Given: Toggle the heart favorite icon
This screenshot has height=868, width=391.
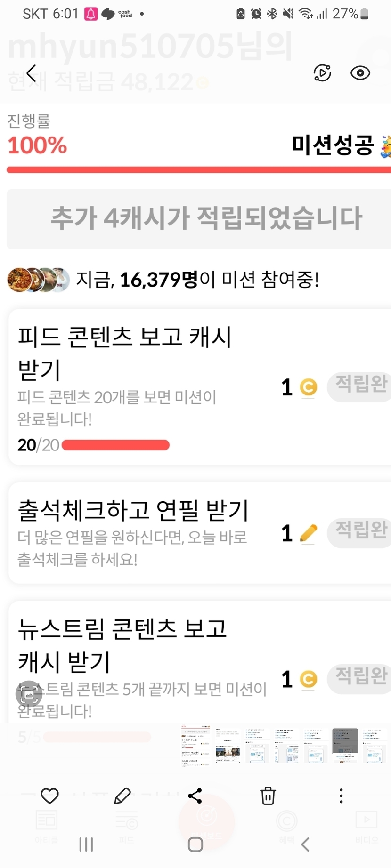Looking at the screenshot, I should [49, 796].
